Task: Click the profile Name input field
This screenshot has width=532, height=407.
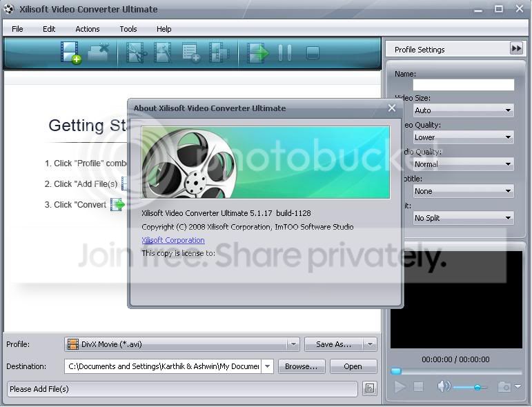Action: (x=463, y=85)
